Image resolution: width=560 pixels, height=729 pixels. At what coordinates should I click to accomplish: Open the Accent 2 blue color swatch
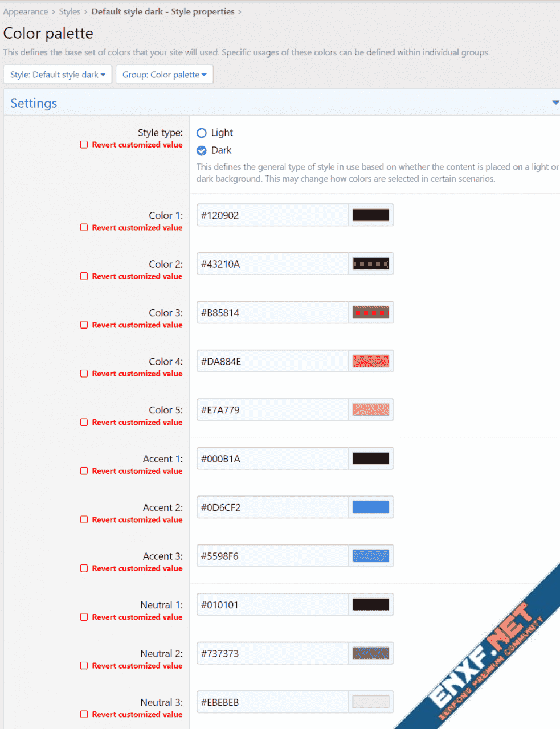coord(371,507)
